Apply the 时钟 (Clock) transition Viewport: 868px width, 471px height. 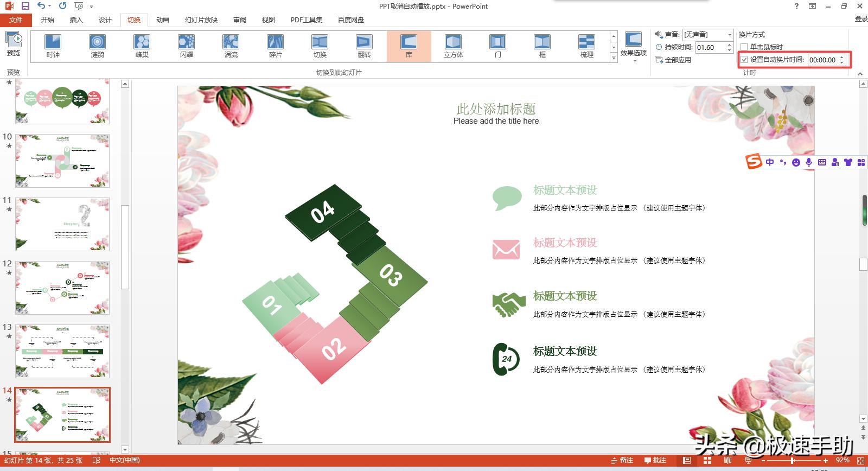pyautogui.click(x=53, y=46)
